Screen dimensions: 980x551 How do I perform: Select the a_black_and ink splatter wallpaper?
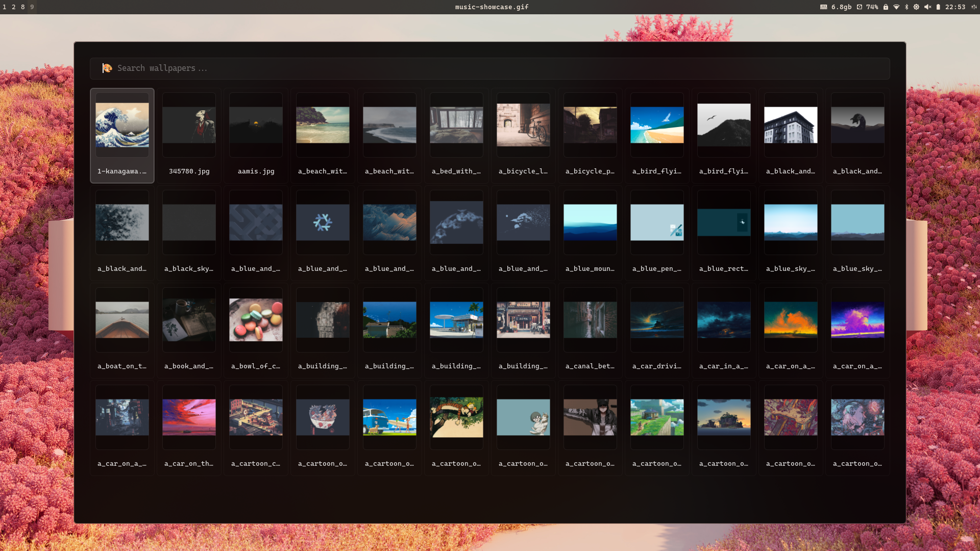tap(122, 233)
